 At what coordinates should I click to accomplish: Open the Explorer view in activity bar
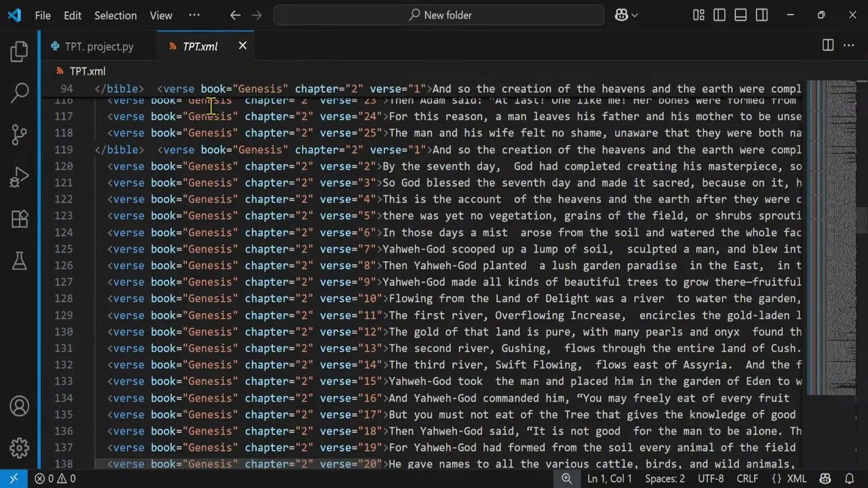(x=20, y=52)
